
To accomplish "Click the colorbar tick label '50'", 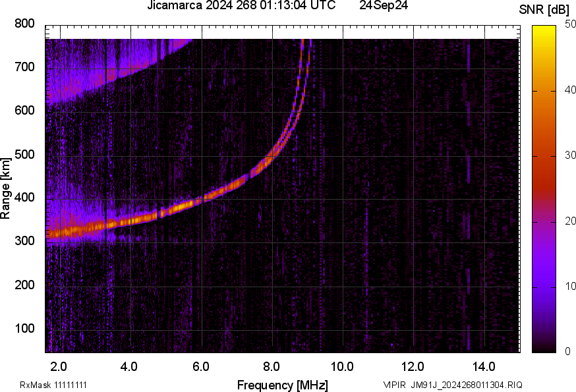I will pos(570,24).
